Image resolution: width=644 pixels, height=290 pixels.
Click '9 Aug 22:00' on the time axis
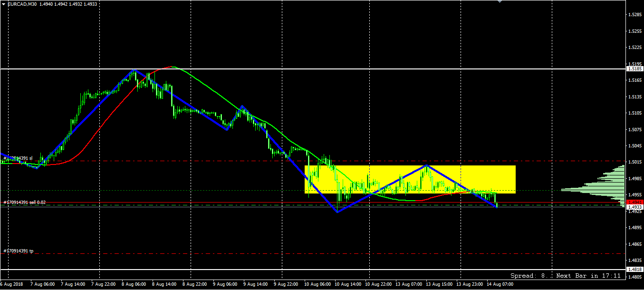point(286,284)
